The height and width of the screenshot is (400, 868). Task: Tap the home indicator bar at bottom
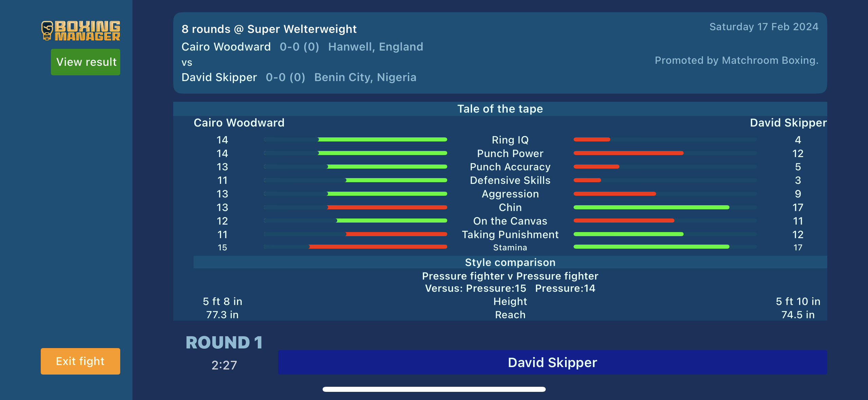point(434,389)
